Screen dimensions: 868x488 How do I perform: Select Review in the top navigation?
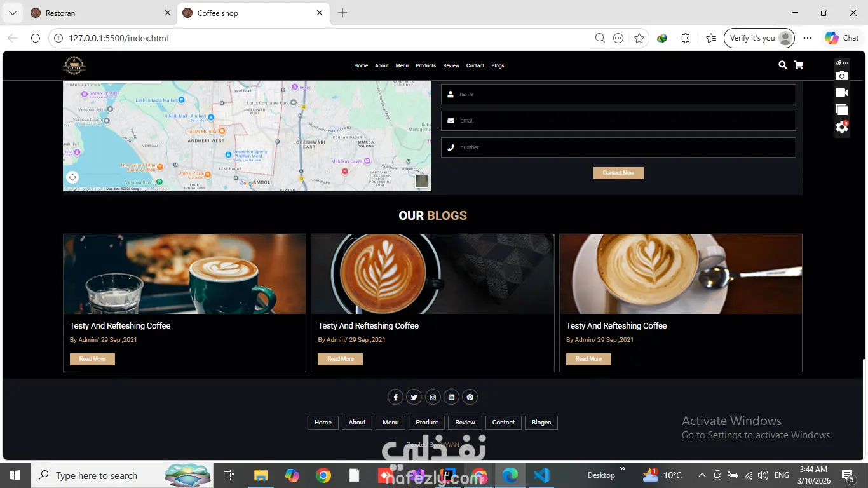(x=451, y=65)
